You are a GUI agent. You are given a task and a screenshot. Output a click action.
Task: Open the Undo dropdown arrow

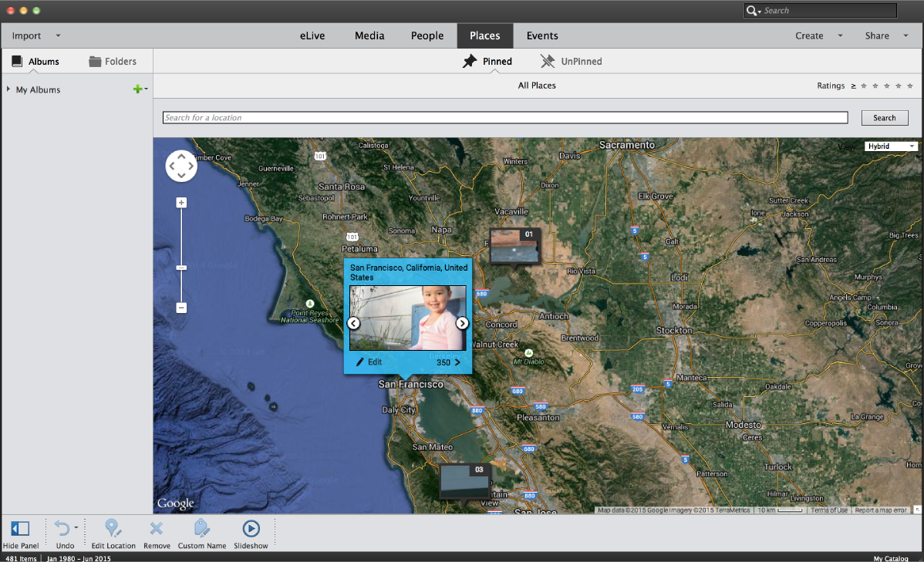[76, 527]
